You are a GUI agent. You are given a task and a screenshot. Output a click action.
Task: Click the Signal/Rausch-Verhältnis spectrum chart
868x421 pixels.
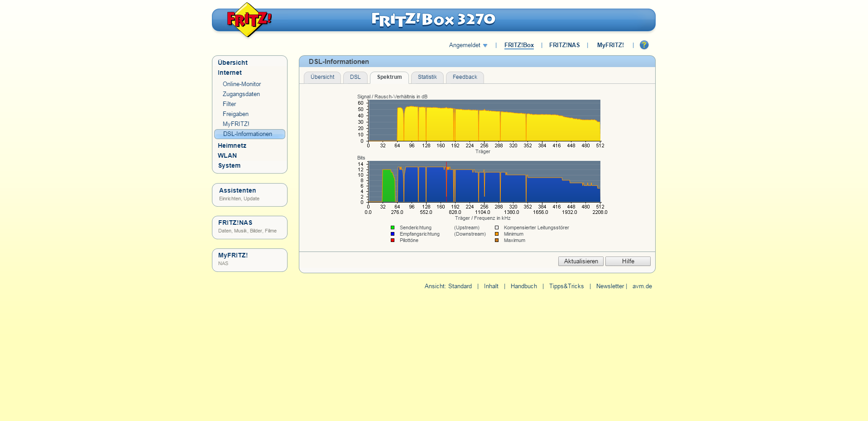[x=484, y=121]
